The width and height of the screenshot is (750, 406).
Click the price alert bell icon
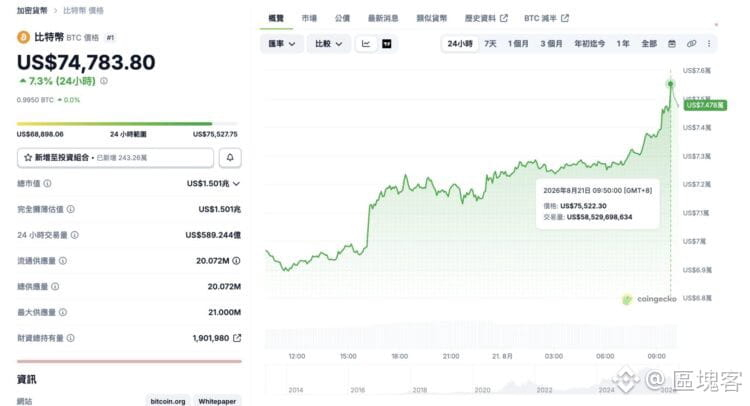click(230, 157)
